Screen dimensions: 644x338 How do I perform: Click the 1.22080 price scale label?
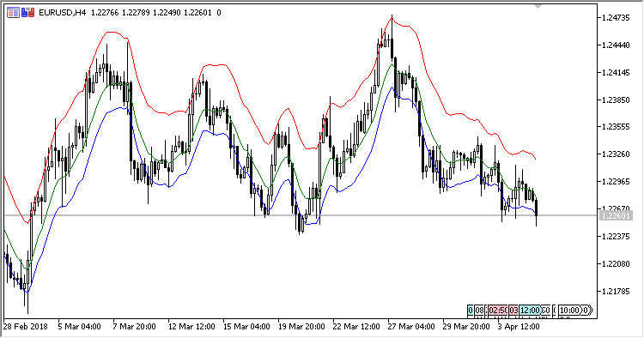click(x=616, y=263)
